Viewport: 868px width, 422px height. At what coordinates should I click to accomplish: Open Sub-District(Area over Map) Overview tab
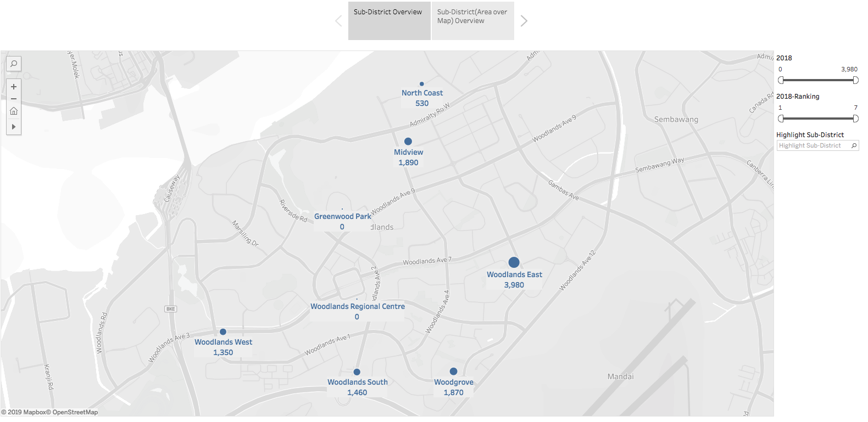[x=473, y=21]
